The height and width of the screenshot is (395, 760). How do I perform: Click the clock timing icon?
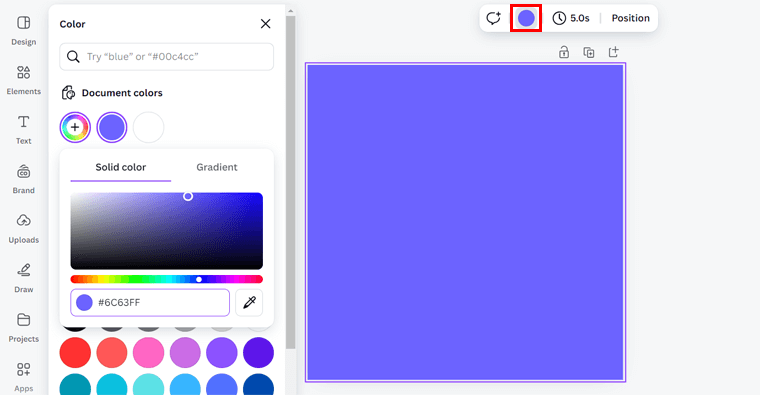(559, 18)
